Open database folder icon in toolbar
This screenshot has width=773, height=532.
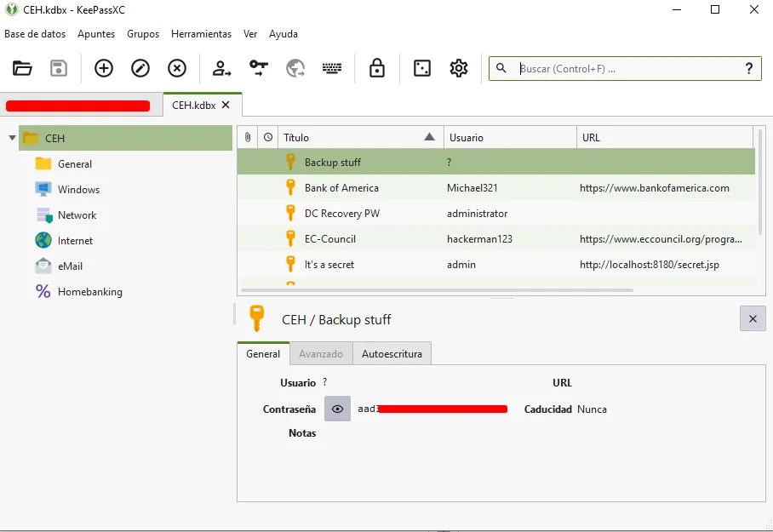tap(22, 68)
